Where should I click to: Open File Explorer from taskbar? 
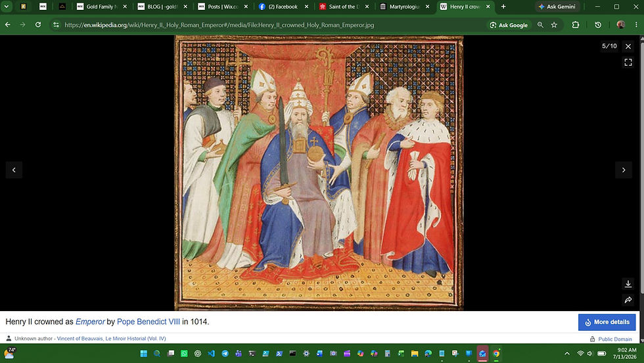[415, 354]
